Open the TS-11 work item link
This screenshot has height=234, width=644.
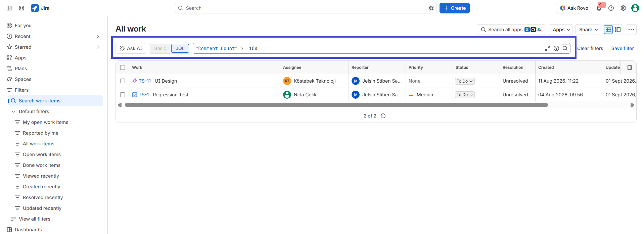(x=145, y=81)
